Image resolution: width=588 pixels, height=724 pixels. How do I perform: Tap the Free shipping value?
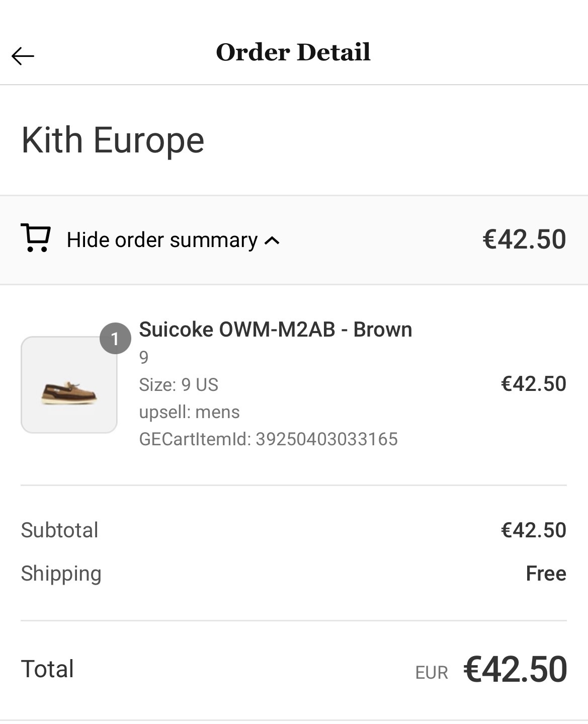coord(546,574)
